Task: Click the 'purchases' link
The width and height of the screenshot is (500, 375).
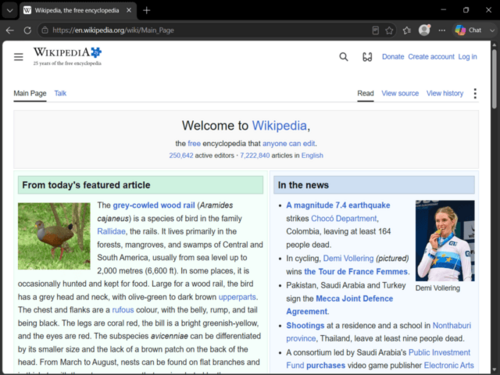Action: pos(326,365)
